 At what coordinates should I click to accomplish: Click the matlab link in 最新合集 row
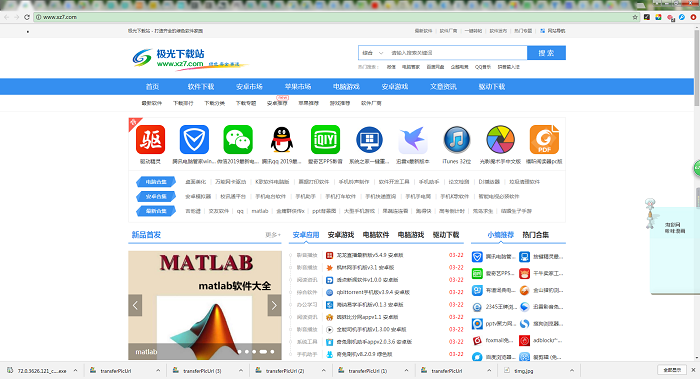260,211
